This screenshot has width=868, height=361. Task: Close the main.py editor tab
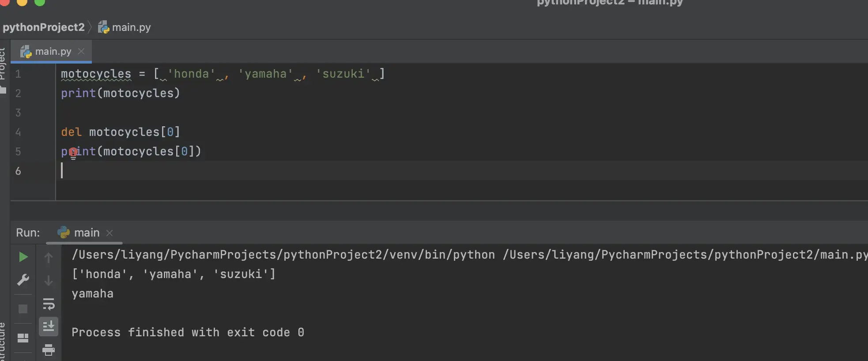click(x=81, y=52)
